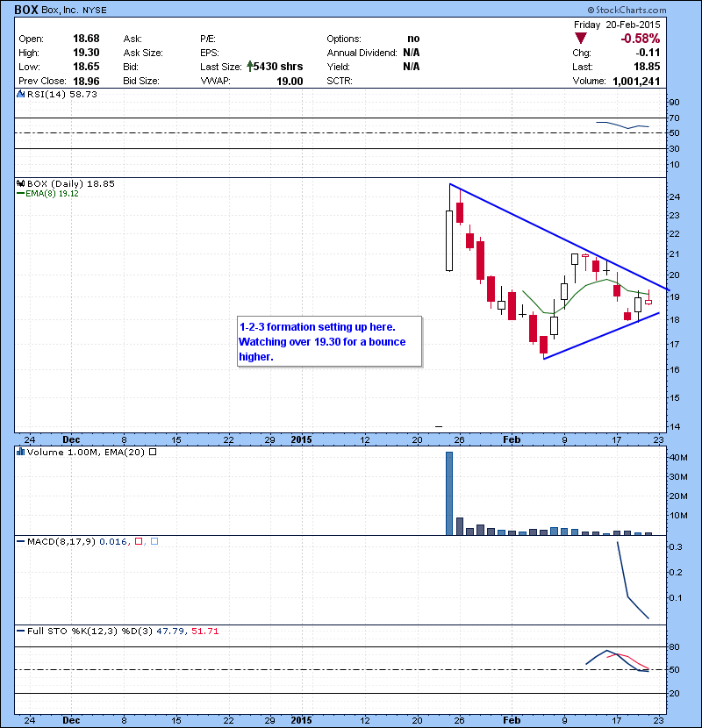Click the BOX (Daily) 18.85 chart label

coord(70,183)
